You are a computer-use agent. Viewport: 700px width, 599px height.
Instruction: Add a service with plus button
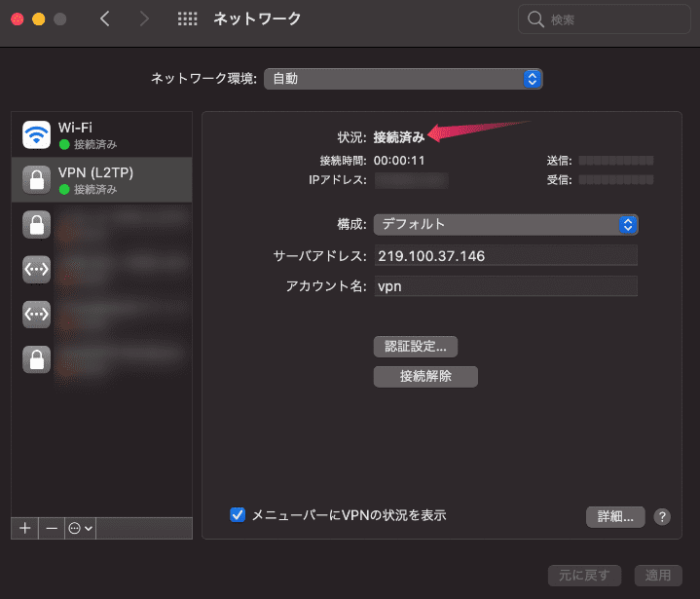coord(25,529)
